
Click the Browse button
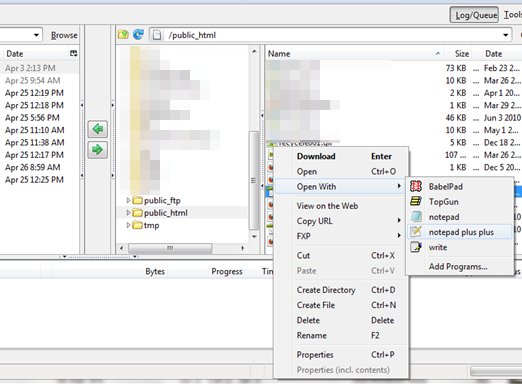tap(64, 35)
